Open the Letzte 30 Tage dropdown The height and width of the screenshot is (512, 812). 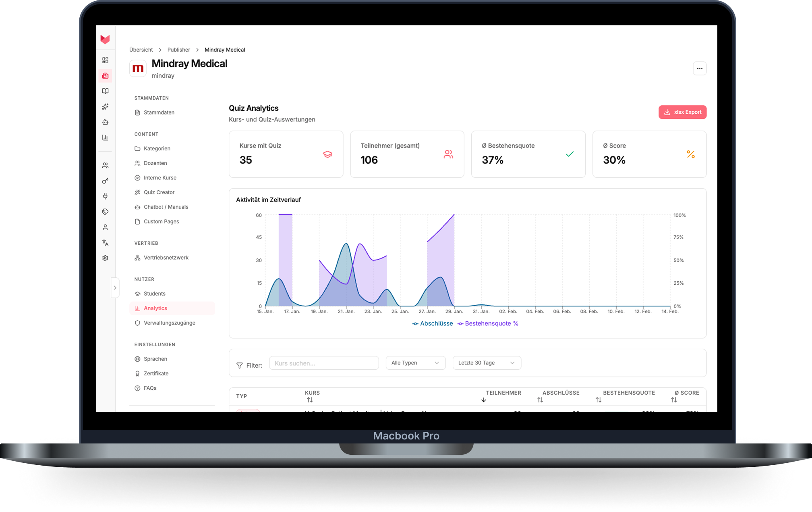pos(486,363)
